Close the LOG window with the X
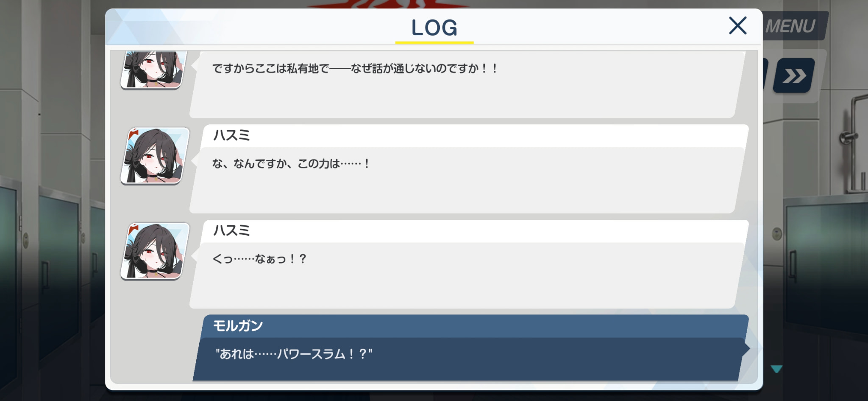This screenshot has height=401, width=868. [x=737, y=25]
